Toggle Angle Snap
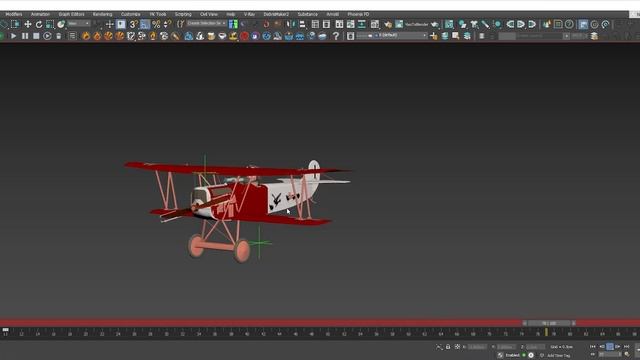 click(145, 24)
